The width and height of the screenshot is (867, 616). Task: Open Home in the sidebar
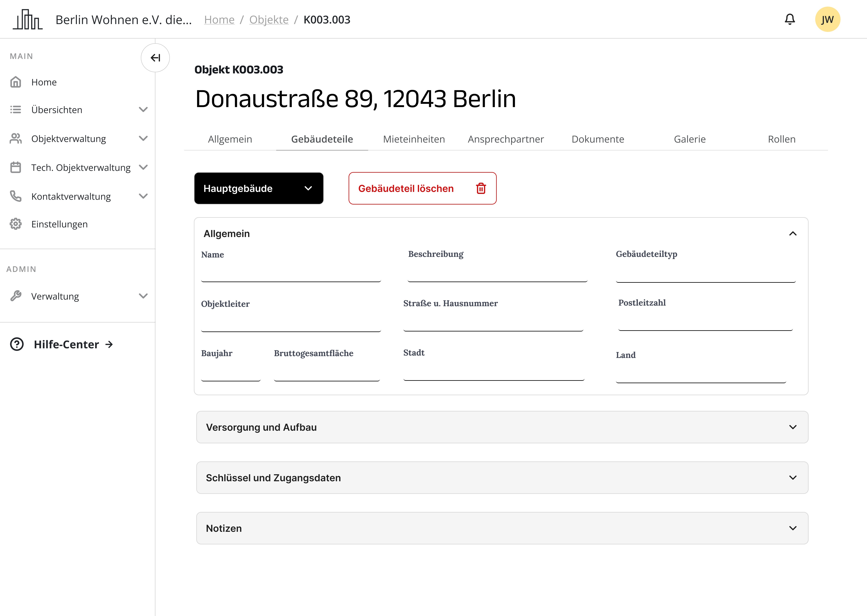pos(44,82)
